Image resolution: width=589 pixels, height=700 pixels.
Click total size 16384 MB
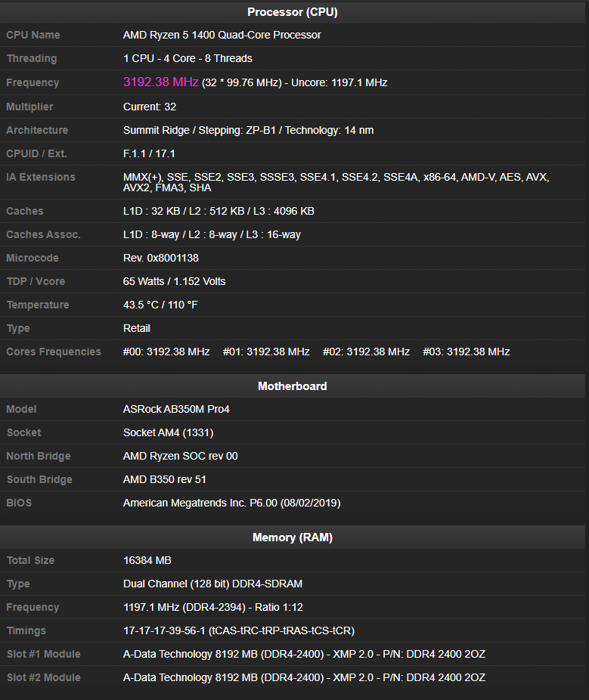click(x=147, y=561)
